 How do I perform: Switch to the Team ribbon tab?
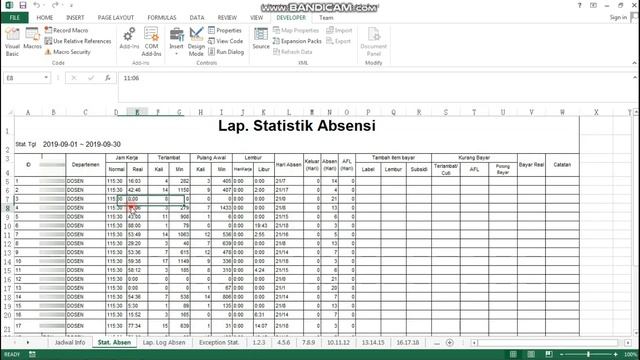(326, 18)
